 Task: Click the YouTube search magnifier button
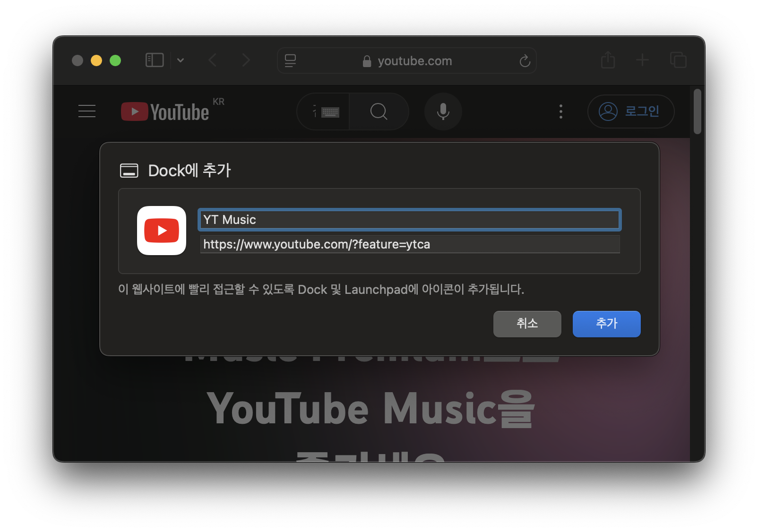(379, 112)
